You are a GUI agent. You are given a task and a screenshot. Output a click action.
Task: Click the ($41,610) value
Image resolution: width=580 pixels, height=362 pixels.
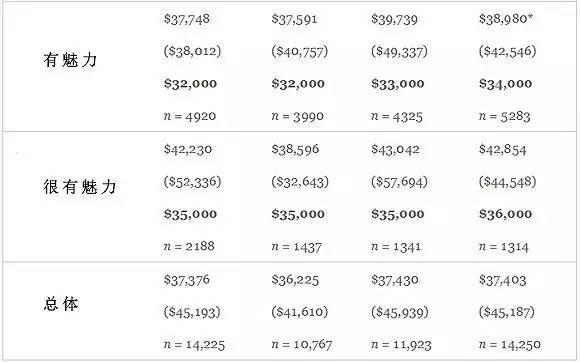(300, 312)
